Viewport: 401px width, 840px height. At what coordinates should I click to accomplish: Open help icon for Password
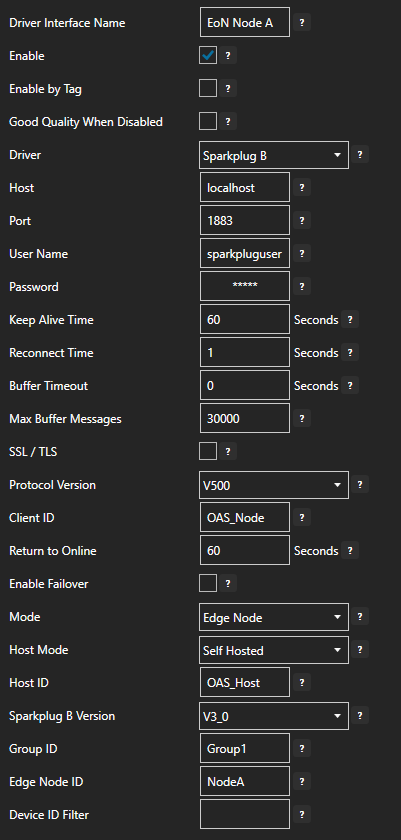tap(302, 287)
